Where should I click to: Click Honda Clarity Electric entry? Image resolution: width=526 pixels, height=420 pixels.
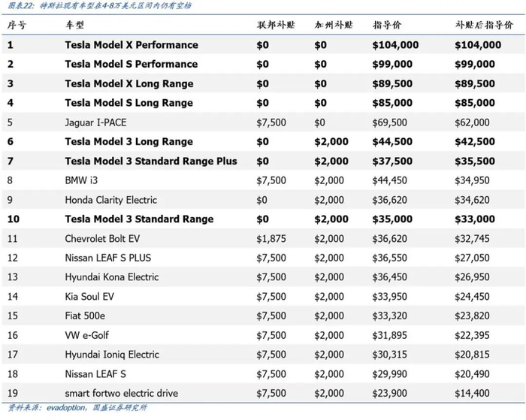(111, 200)
